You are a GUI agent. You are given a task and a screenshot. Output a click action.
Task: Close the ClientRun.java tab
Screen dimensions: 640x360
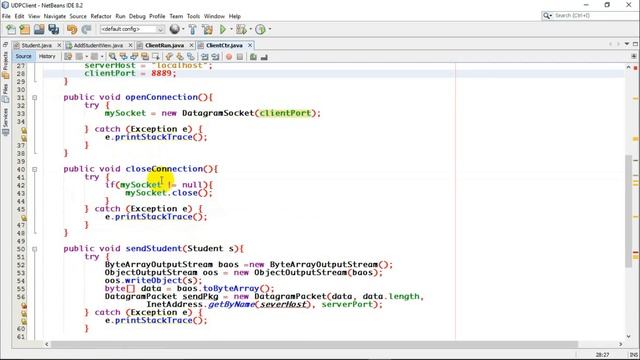coord(191,45)
